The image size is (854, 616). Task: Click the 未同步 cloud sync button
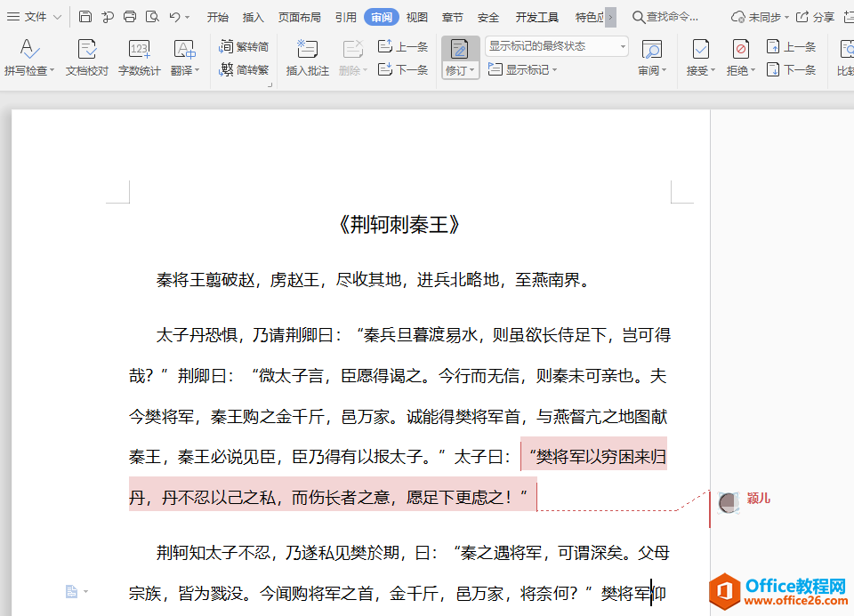[760, 18]
